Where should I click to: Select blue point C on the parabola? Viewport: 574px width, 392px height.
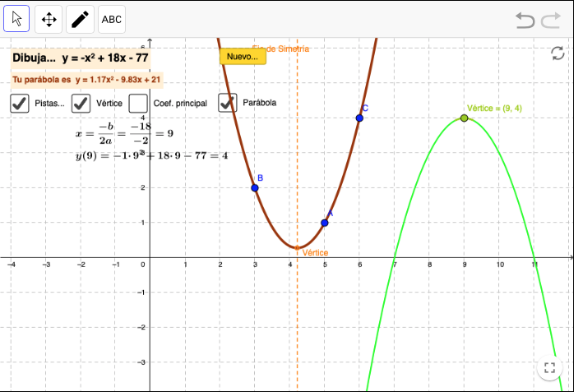click(x=359, y=118)
